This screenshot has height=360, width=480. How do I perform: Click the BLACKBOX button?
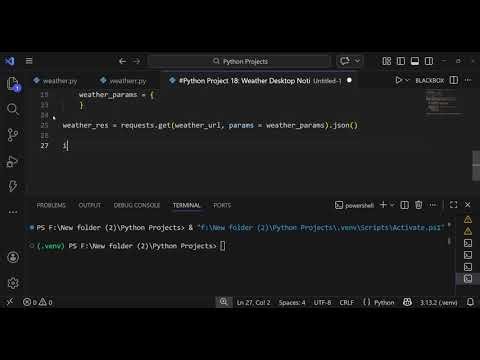tap(430, 81)
